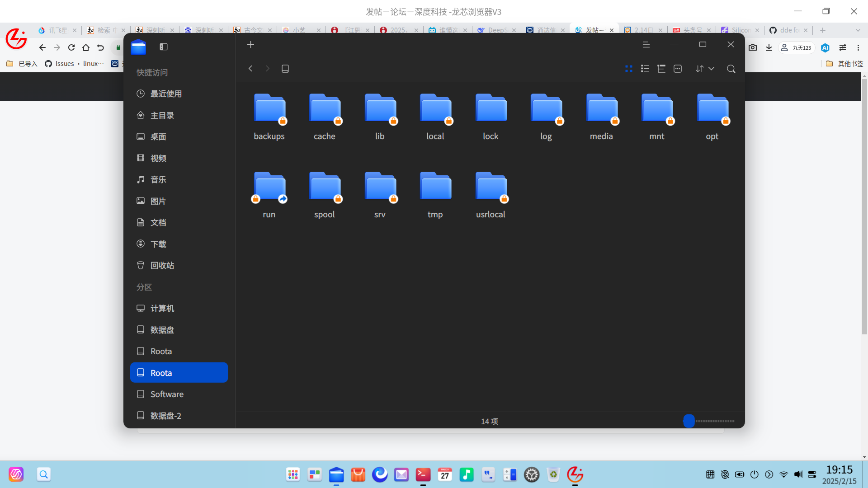Go to 主目录 home folder
Image resolution: width=868 pixels, height=488 pixels.
pos(179,115)
